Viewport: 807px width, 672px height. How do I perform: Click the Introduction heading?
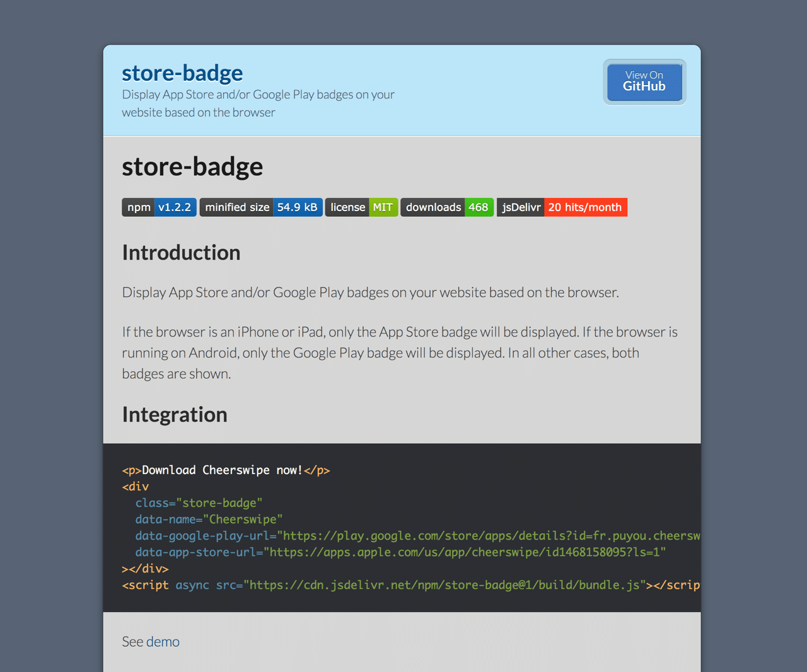(x=181, y=253)
